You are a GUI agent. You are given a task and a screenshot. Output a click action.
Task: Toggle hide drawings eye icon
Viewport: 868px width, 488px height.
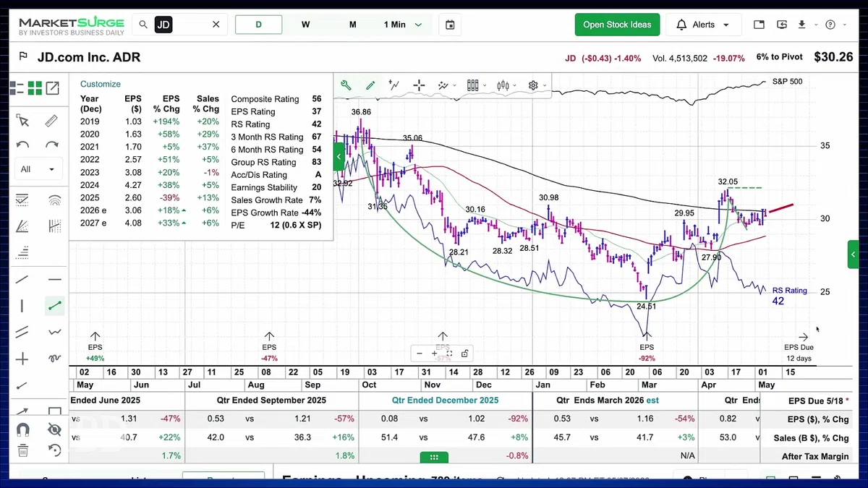coord(54,429)
